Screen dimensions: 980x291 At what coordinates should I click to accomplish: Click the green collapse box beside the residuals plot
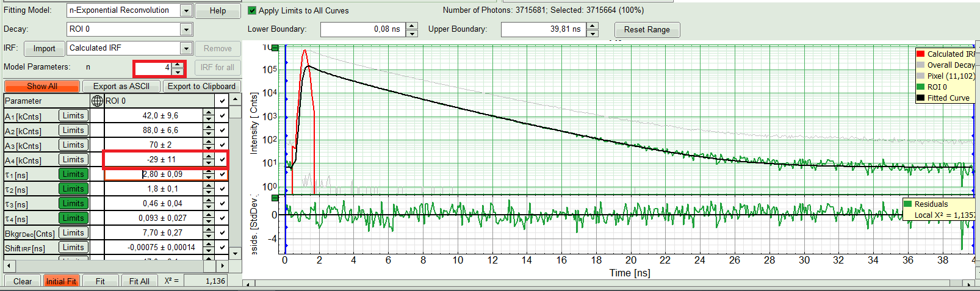[x=275, y=198]
